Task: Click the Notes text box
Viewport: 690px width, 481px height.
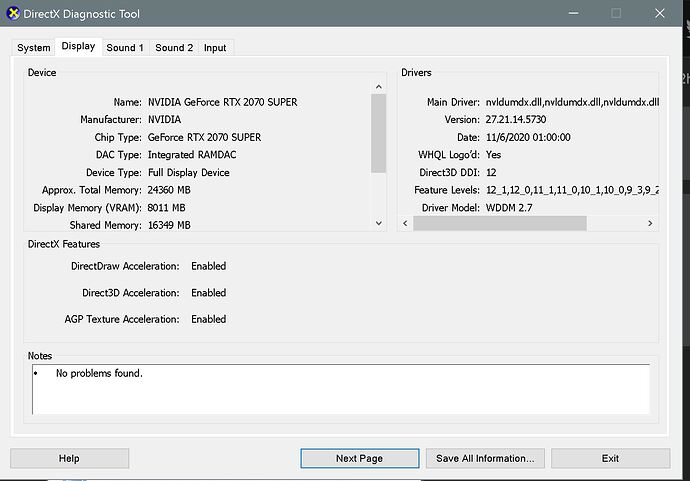Action: pyautogui.click(x=341, y=389)
